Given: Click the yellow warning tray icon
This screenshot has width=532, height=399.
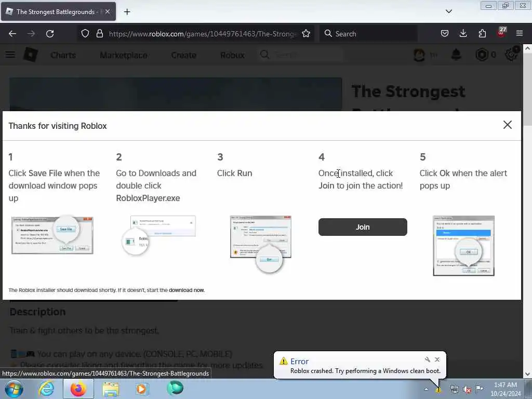Looking at the screenshot, I should click(x=438, y=390).
